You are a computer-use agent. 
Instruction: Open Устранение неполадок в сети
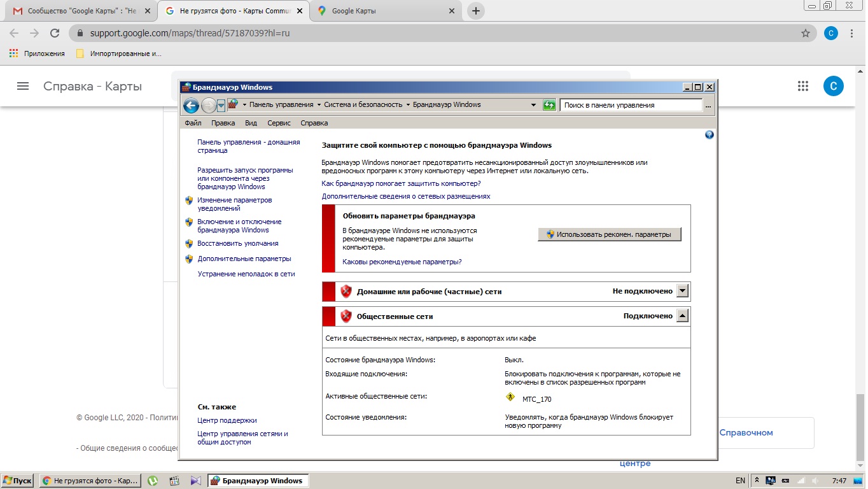click(x=246, y=274)
